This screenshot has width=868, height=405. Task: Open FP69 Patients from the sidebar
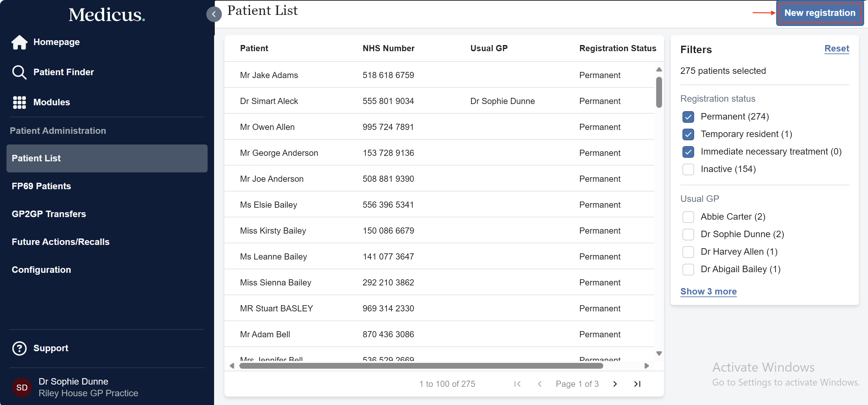click(41, 186)
